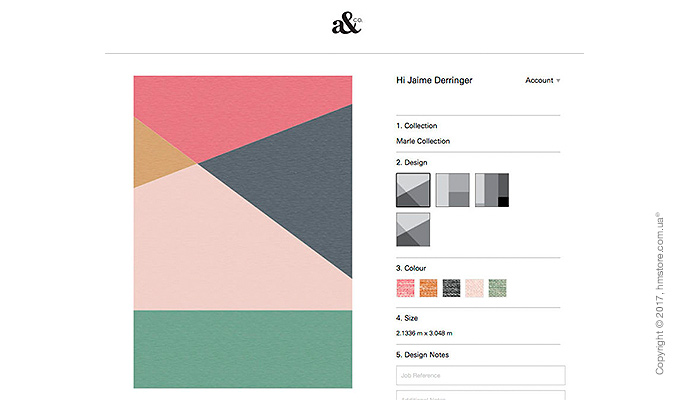Screen dimensions: 690x400
Task: Select the pale pink colour swatch
Action: (474, 288)
